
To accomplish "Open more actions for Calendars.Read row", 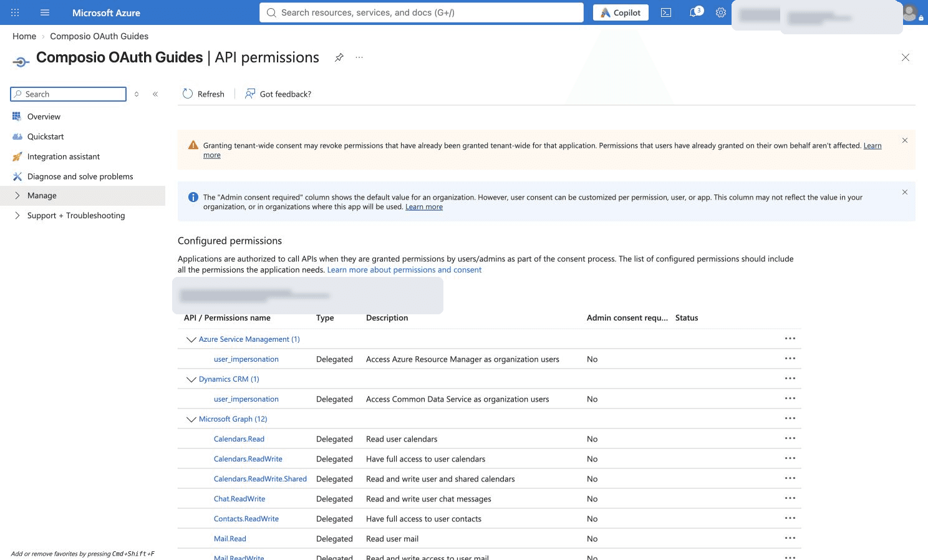I will click(x=790, y=438).
